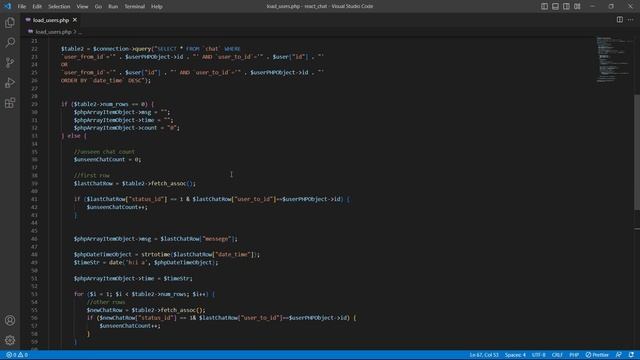
Task: Toggle the secondary side bar layout icon
Action: pos(567,6)
